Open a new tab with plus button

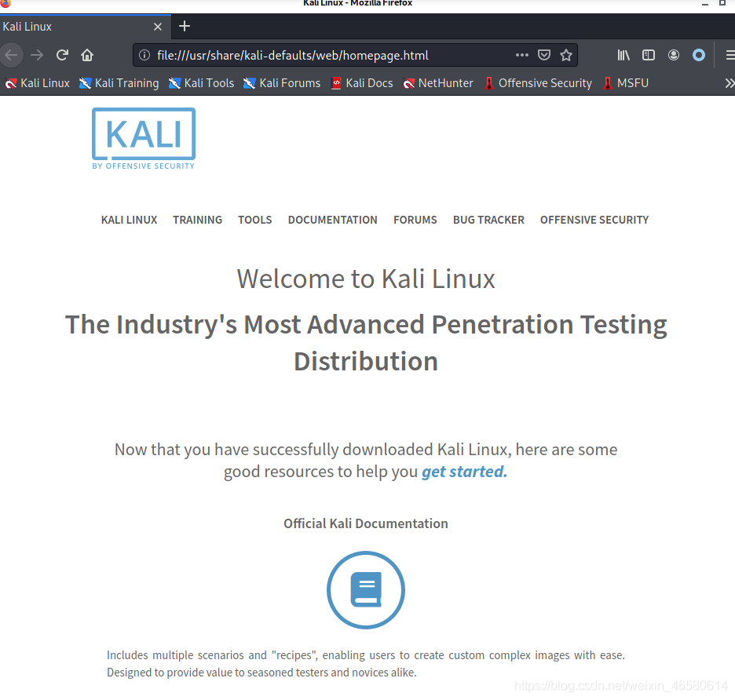click(185, 26)
